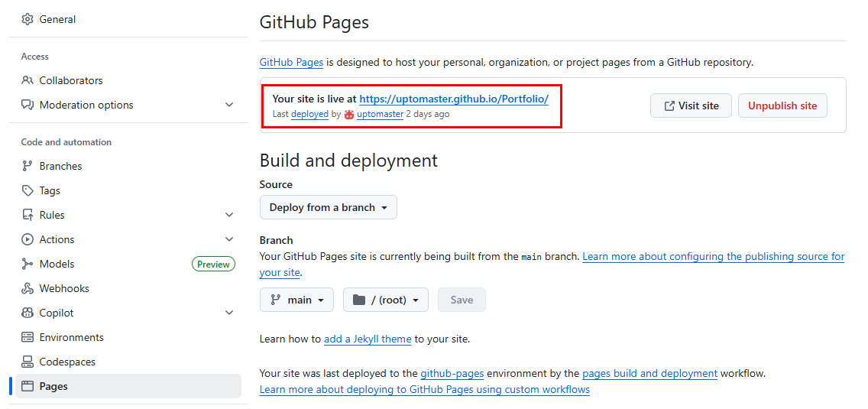Select Pages in the settings sidebar
The height and width of the screenshot is (409, 868).
click(53, 386)
